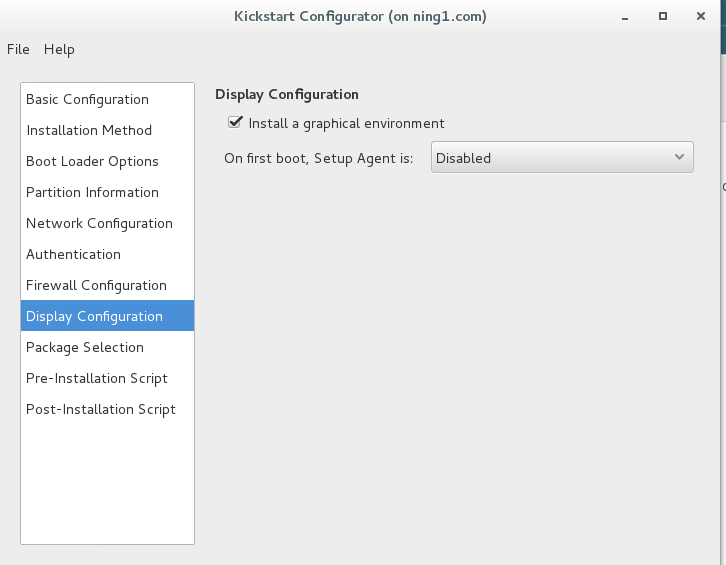The width and height of the screenshot is (726, 565).
Task: Uncheck Install a graphical environment
Action: (236, 123)
